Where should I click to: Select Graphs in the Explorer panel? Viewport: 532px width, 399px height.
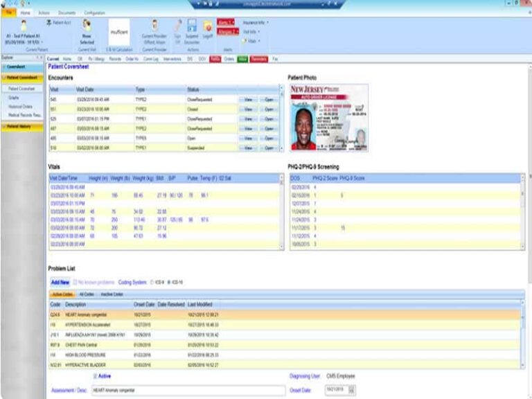click(x=14, y=98)
